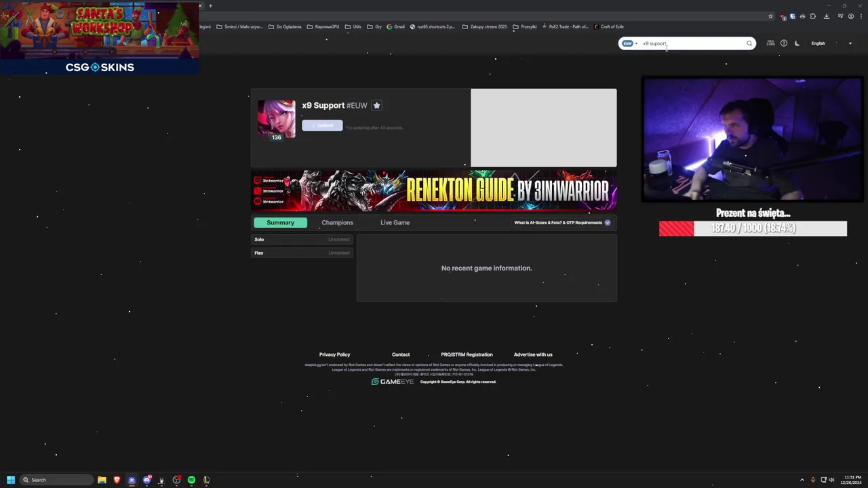868x488 pixels.
Task: Open the PoE2 Trade bookmark
Action: coord(565,26)
